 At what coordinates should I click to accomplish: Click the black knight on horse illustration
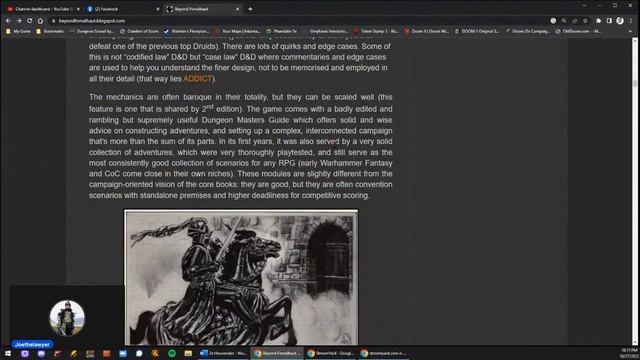click(x=241, y=278)
